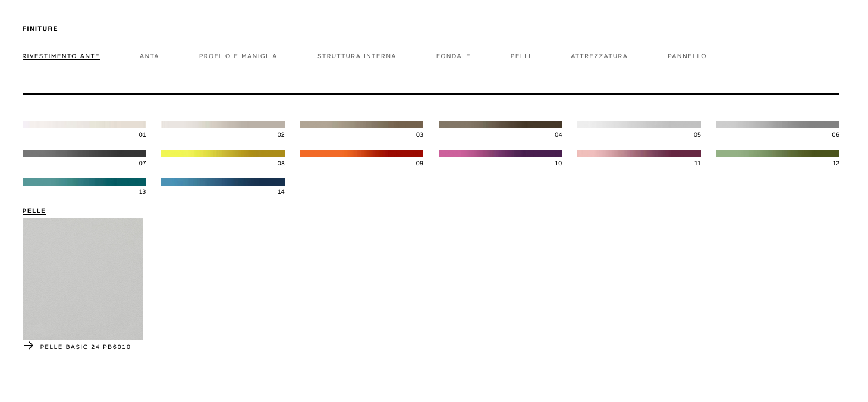868x402 pixels.
Task: Select the yellow swatch 08
Action: click(x=223, y=153)
